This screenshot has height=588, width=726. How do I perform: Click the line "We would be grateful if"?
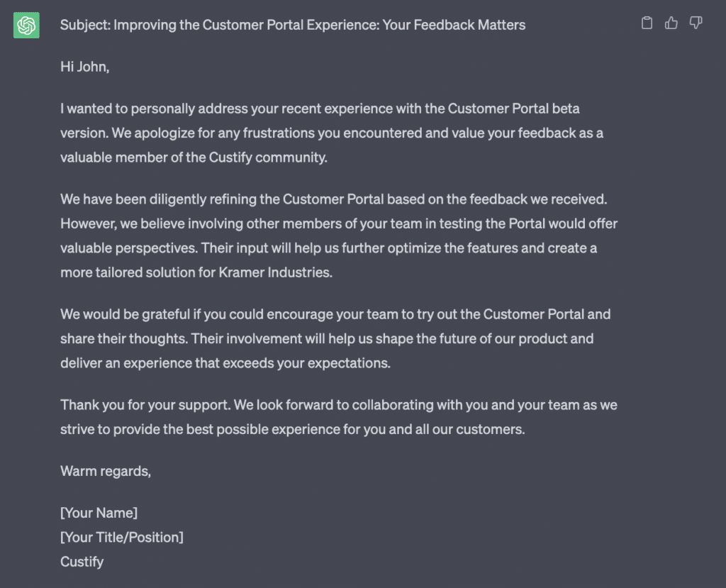[x=335, y=314]
